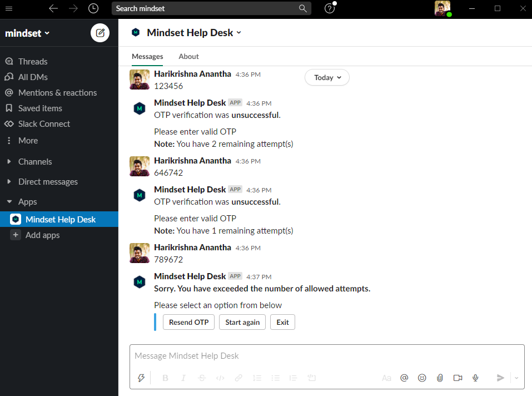Viewport: 532px width, 396px height.
Task: Toggle bold formatting in composer
Action: [x=166, y=378]
